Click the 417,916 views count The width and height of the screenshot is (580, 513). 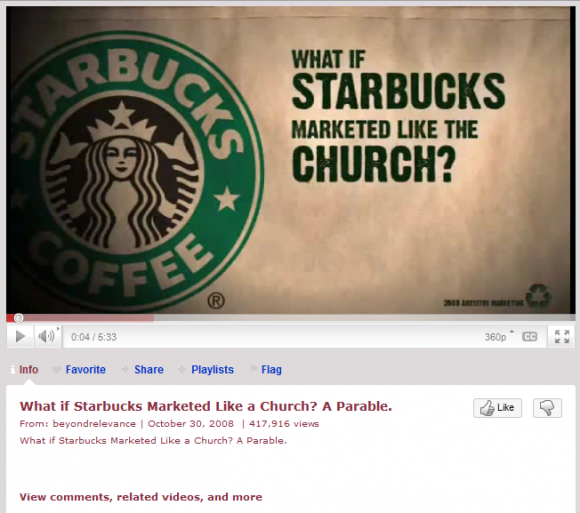pyautogui.click(x=284, y=423)
